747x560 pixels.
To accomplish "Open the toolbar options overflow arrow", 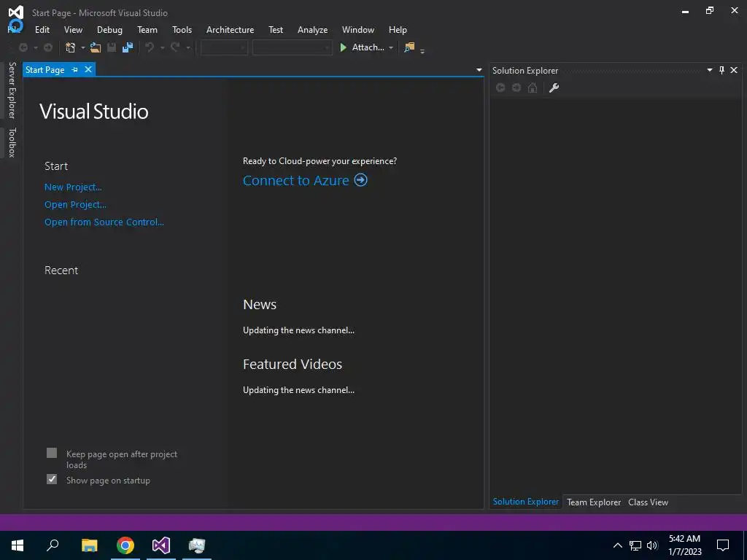I will [x=422, y=51].
